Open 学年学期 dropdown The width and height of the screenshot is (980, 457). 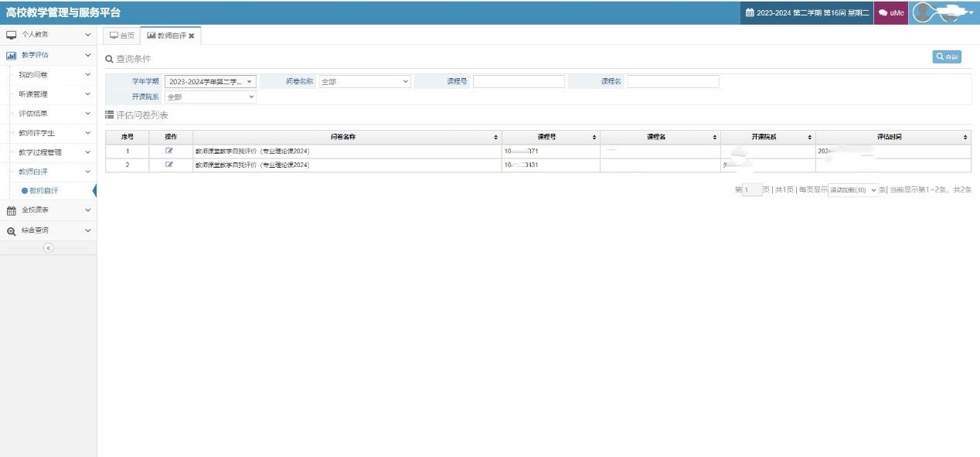[210, 81]
